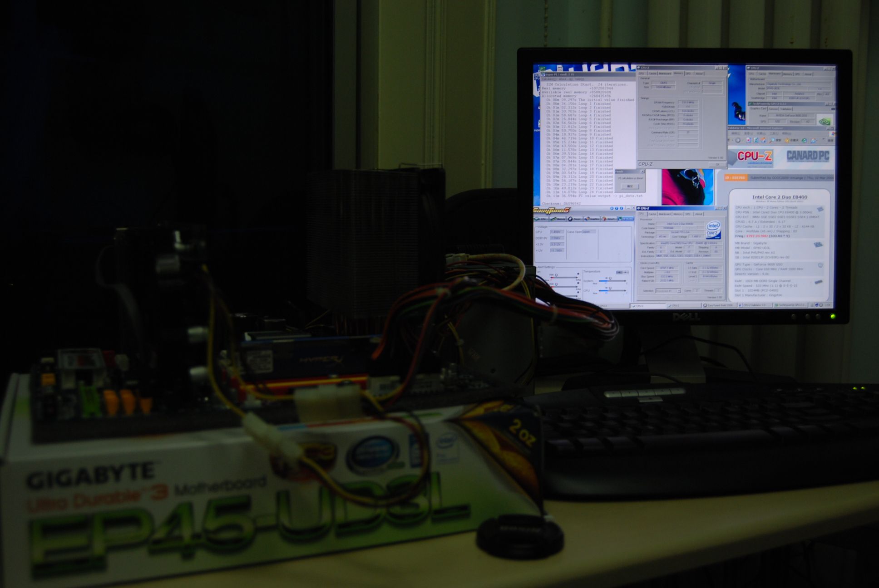This screenshot has width=879, height=588.
Task: Open Memory tab in the CPU-Z mainboard window
Action: coord(788,74)
